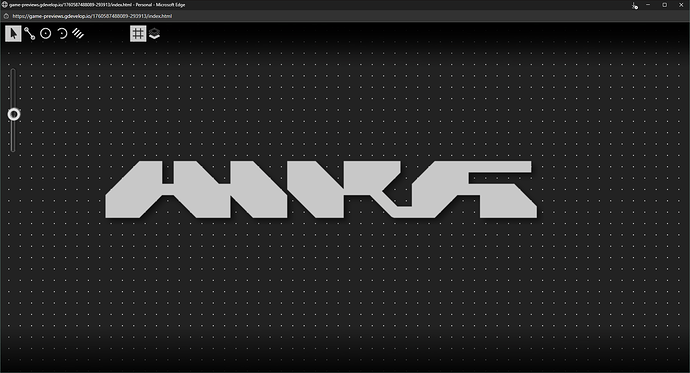
Task: Select the hatch fill tool
Action: tap(78, 33)
